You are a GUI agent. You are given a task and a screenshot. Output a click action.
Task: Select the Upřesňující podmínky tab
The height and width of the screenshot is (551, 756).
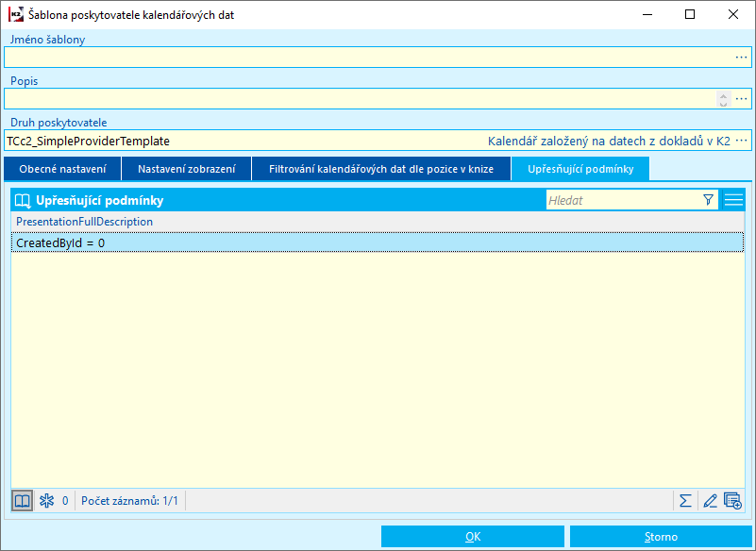coord(580,169)
